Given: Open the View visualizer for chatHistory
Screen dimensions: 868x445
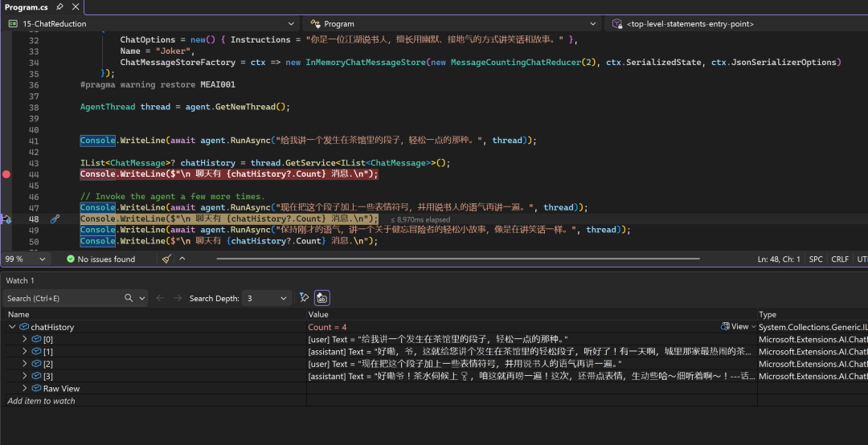Looking at the screenshot, I should (735, 327).
